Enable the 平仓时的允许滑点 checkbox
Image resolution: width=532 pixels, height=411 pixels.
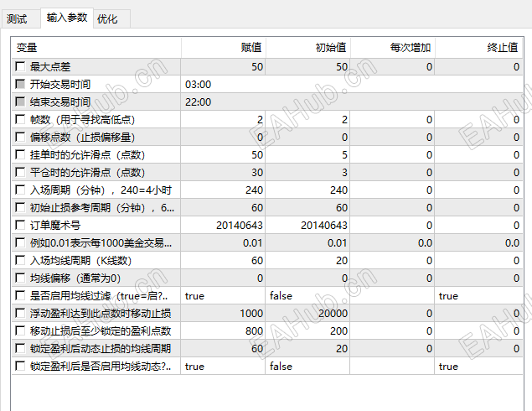point(20,172)
